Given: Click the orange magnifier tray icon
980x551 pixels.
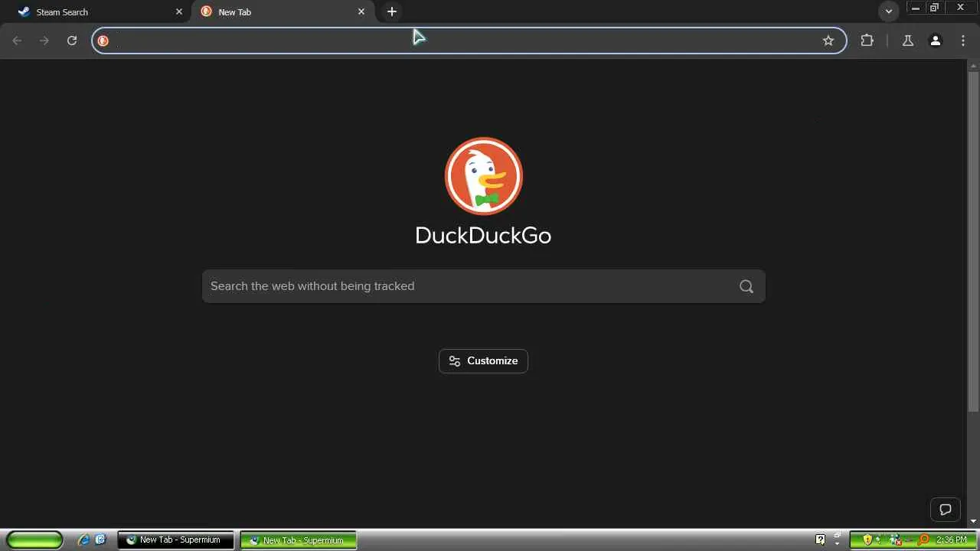Looking at the screenshot, I should [x=924, y=540].
